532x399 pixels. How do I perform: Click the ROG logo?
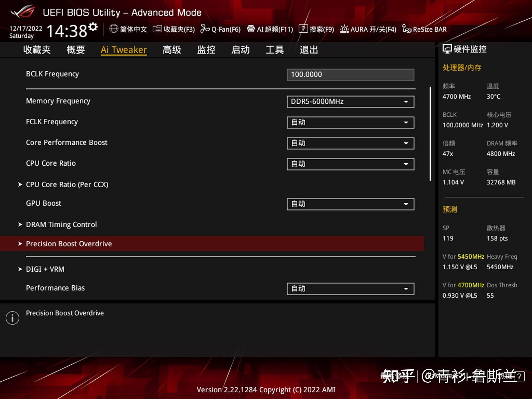point(23,12)
